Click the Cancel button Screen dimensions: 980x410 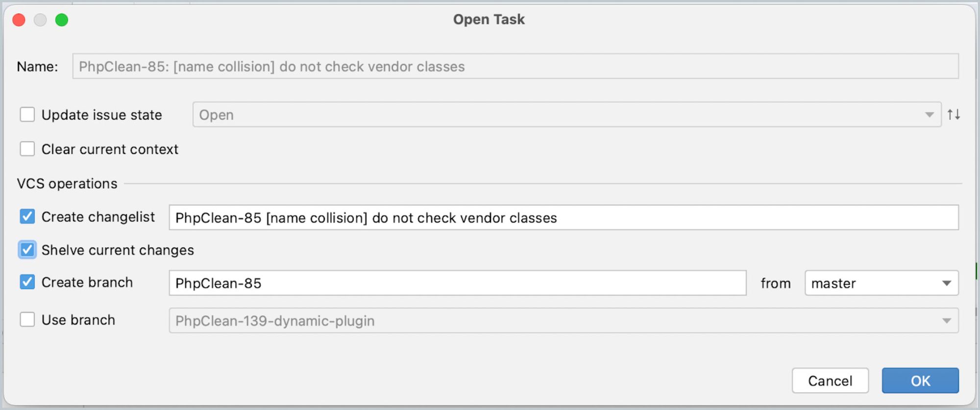830,381
